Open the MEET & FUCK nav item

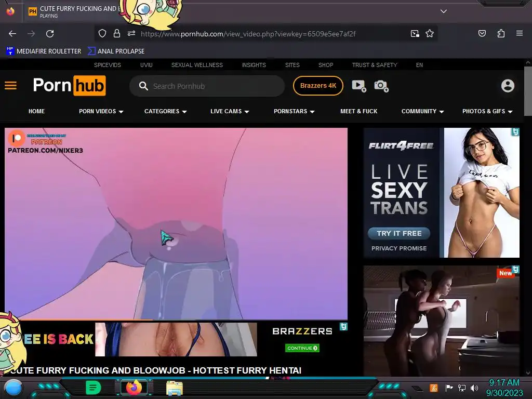[358, 111]
